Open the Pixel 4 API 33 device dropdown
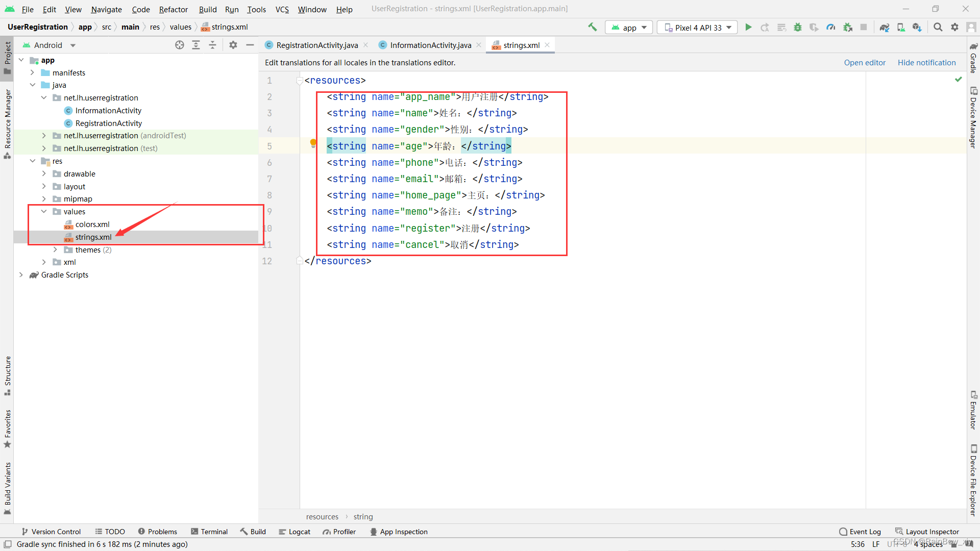The width and height of the screenshot is (980, 551). point(697,28)
